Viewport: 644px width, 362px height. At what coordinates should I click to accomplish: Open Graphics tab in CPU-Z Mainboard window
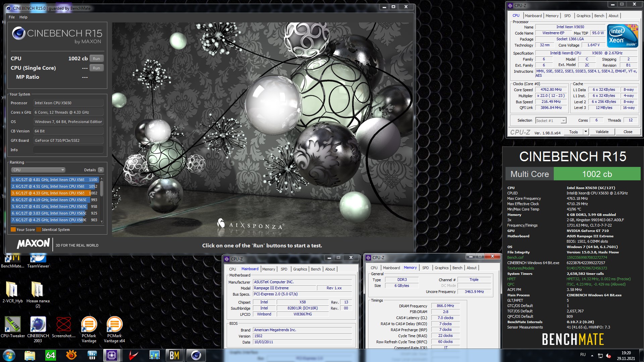click(300, 269)
